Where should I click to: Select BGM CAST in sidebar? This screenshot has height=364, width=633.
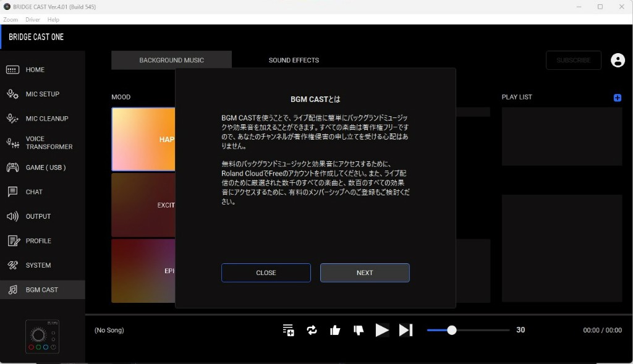pyautogui.click(x=43, y=290)
